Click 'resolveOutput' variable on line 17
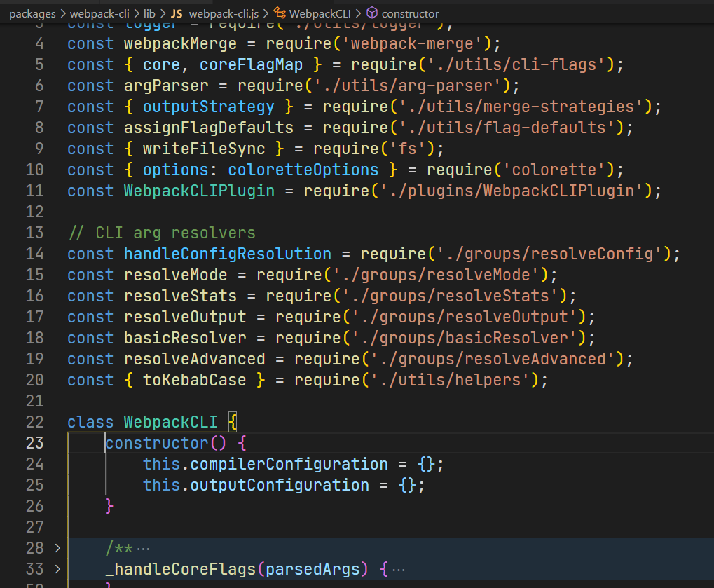 pos(185,317)
